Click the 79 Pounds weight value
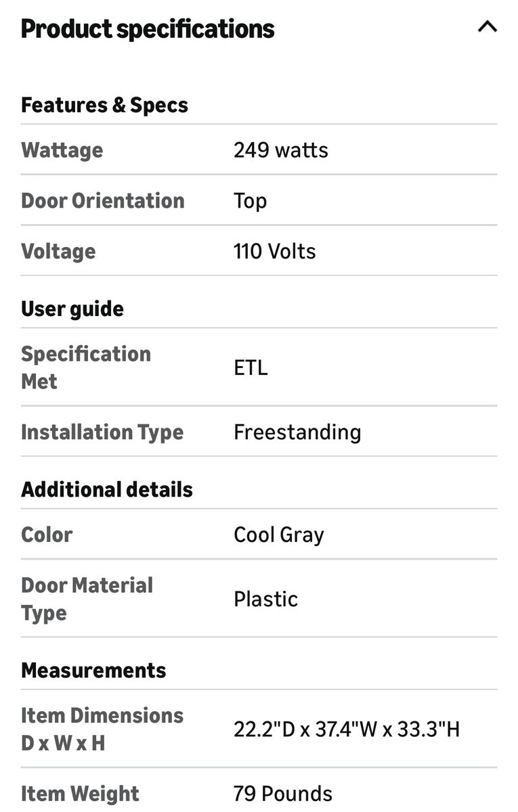518x812 pixels. pyautogui.click(x=282, y=793)
